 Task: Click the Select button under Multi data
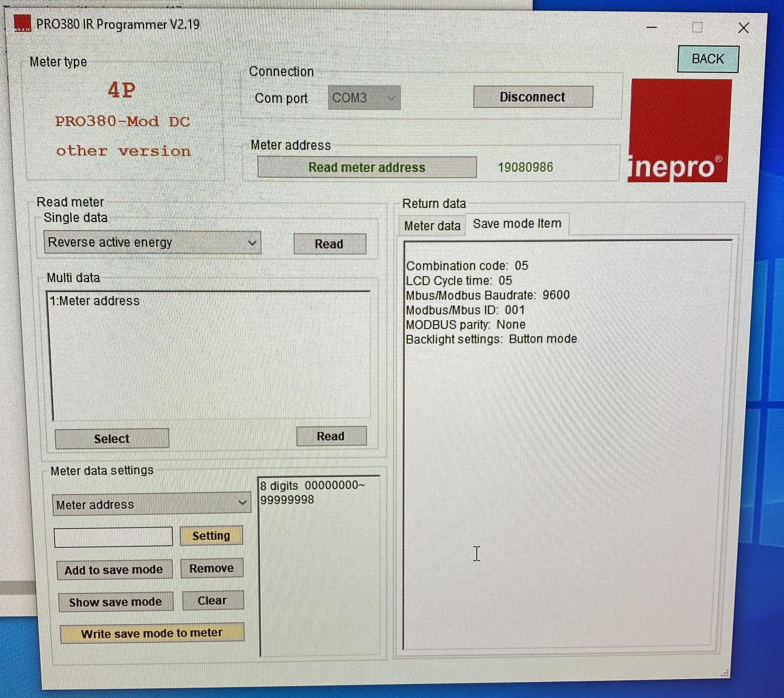[x=112, y=439]
